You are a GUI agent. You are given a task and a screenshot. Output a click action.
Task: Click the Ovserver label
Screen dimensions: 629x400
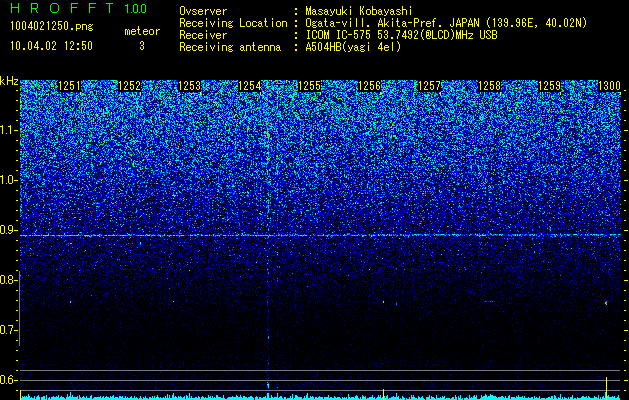point(203,11)
